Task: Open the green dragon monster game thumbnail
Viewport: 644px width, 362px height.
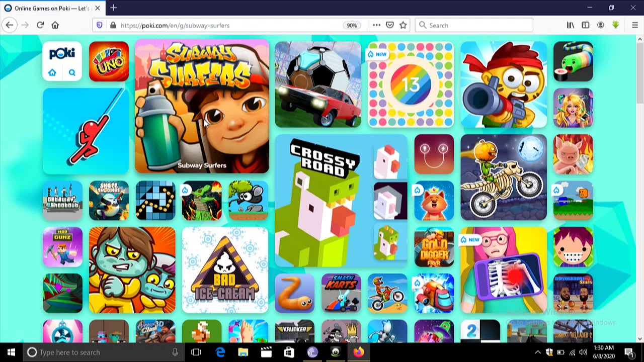Action: [202, 201]
